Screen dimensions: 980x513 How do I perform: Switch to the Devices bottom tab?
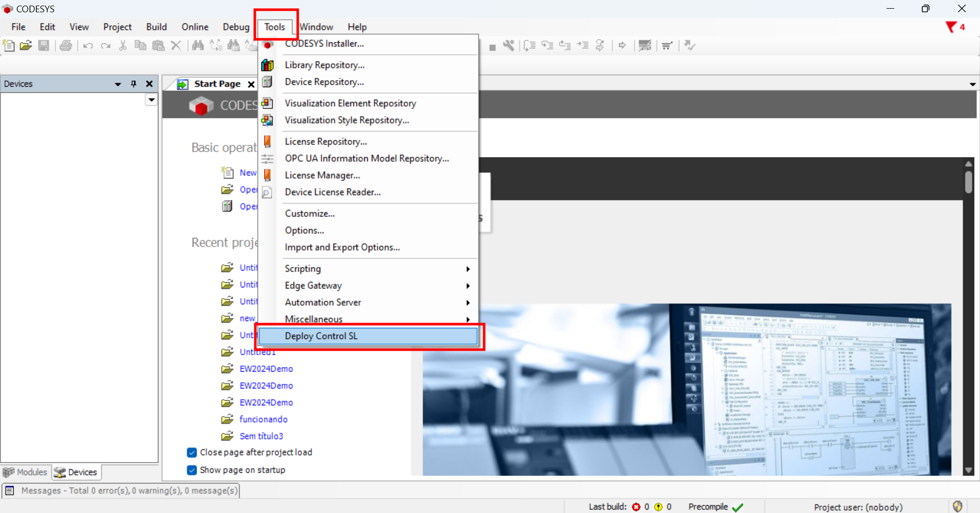[76, 472]
